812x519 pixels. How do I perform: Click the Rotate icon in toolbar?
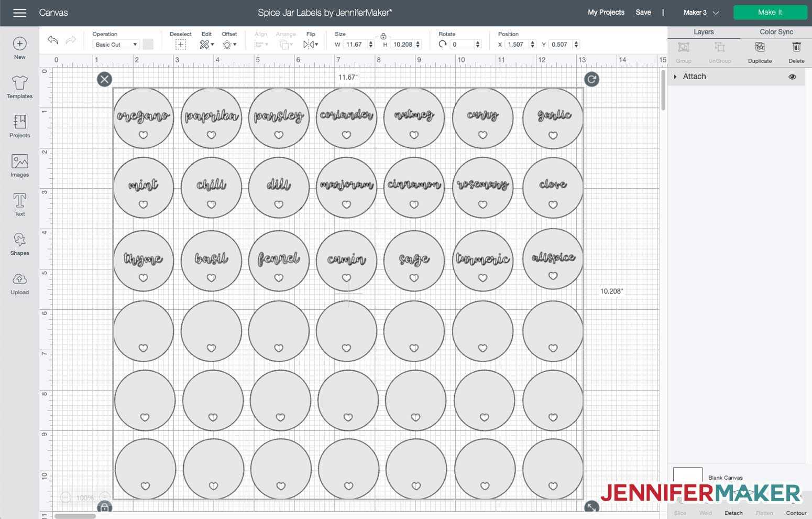click(x=443, y=45)
